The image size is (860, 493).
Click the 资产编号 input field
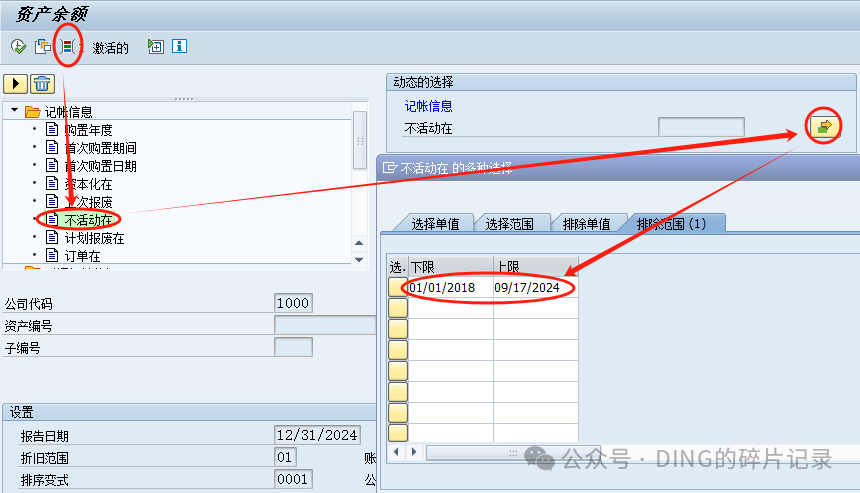pyautogui.click(x=325, y=325)
